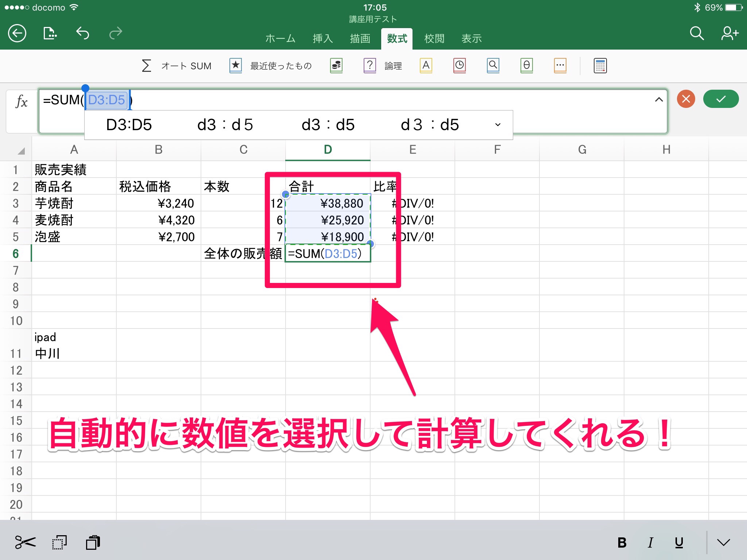
Task: Switch to the ホーム tab
Action: tap(280, 39)
